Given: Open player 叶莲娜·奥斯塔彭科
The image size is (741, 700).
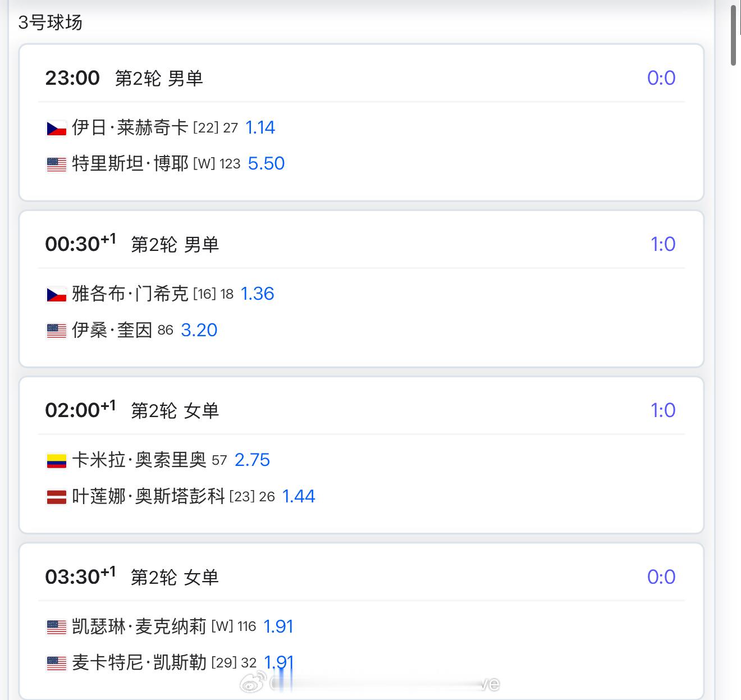Looking at the screenshot, I should click(148, 496).
